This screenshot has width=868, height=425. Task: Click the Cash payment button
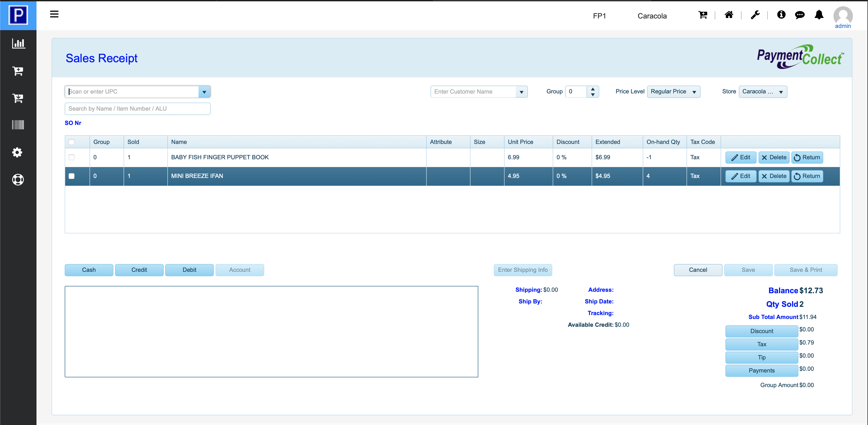[89, 270]
